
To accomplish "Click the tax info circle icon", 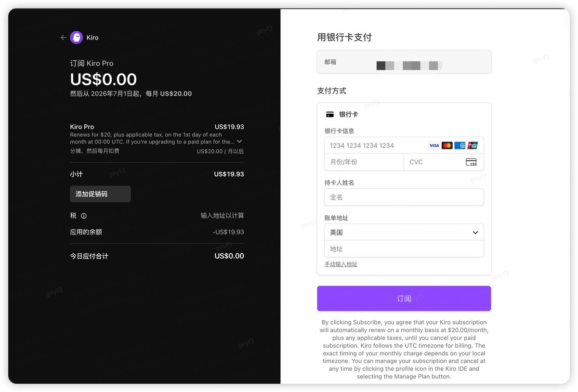I will [x=84, y=216].
